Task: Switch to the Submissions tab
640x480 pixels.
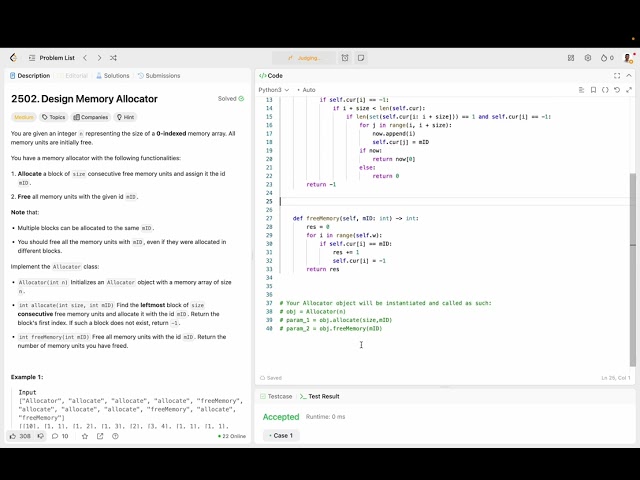Action: pos(159,76)
